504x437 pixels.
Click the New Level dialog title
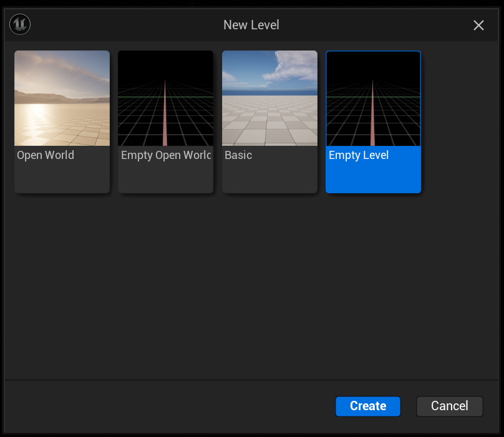251,25
